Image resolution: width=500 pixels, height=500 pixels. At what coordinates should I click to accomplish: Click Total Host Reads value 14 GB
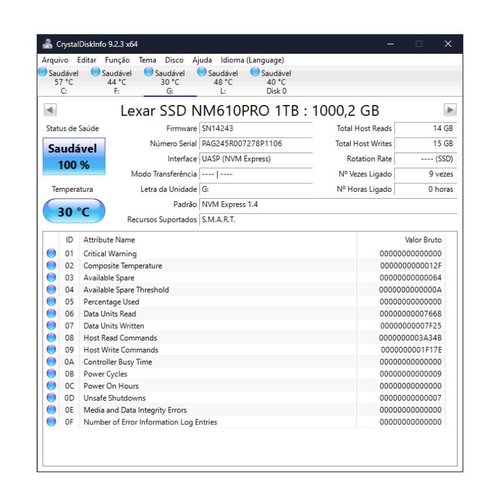(x=425, y=128)
